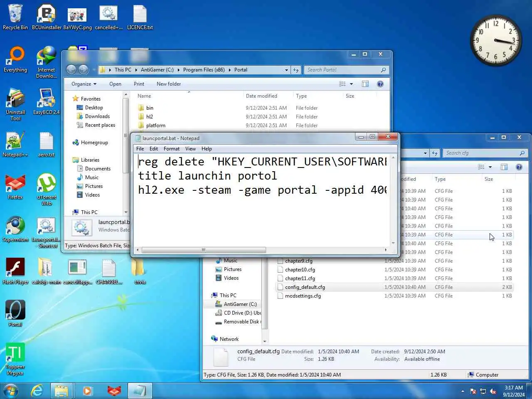Select chapter10.cfg file
The width and height of the screenshot is (532, 399).
pyautogui.click(x=300, y=270)
